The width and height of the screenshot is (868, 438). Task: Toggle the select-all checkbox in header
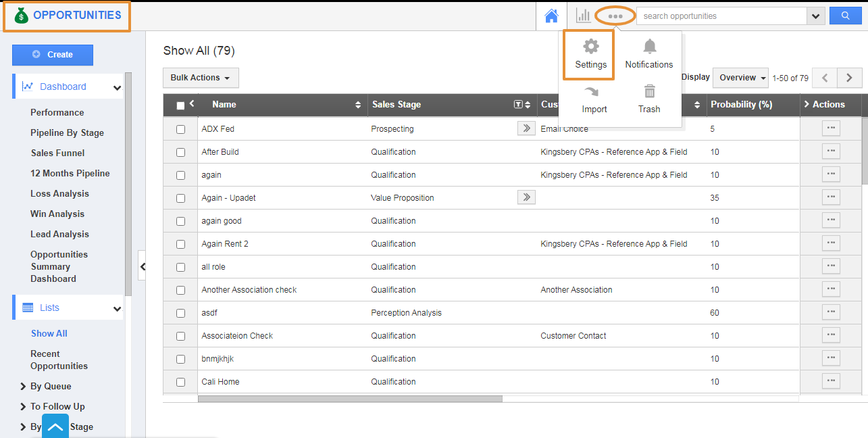point(180,105)
